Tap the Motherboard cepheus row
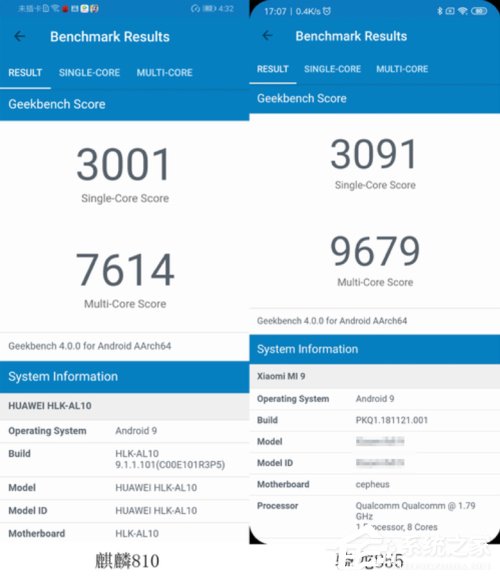Screen dimensions: 500x579 (375, 484)
